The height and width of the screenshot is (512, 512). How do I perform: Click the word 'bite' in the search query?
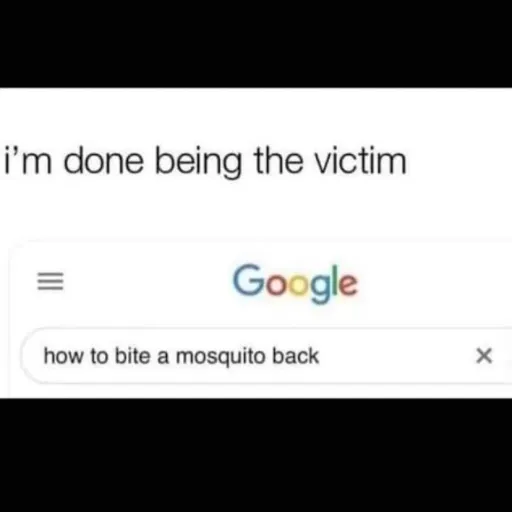point(133,356)
